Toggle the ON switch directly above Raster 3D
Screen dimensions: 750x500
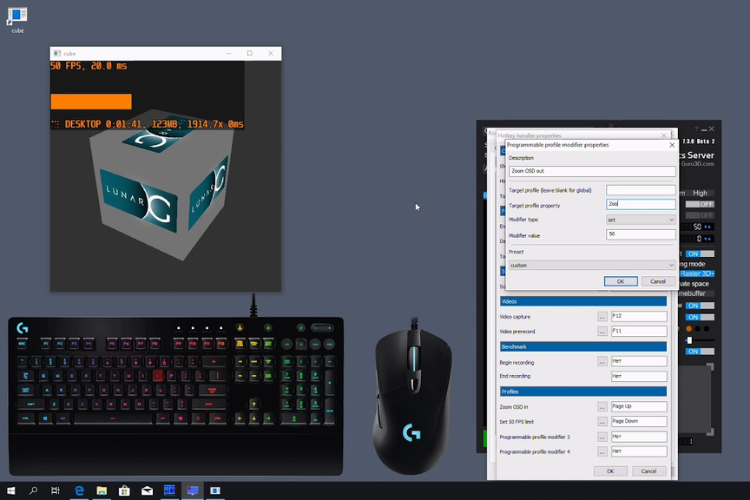(x=700, y=254)
